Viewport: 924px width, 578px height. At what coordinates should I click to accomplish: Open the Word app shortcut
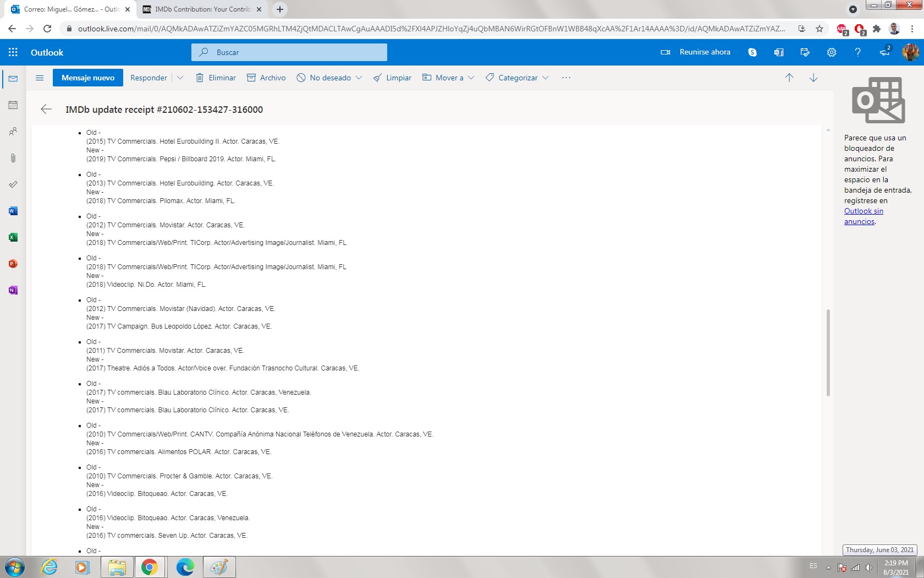click(x=13, y=211)
